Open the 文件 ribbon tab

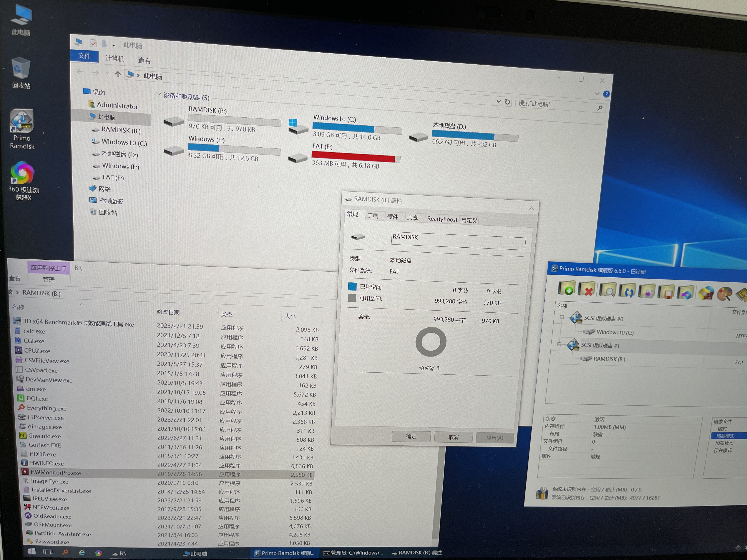[x=84, y=56]
